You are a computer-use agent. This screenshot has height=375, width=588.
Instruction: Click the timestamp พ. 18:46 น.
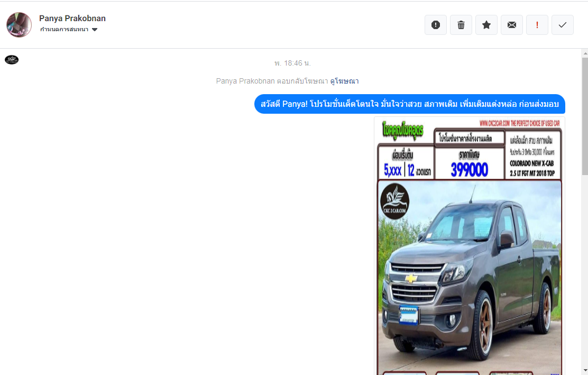(x=292, y=63)
